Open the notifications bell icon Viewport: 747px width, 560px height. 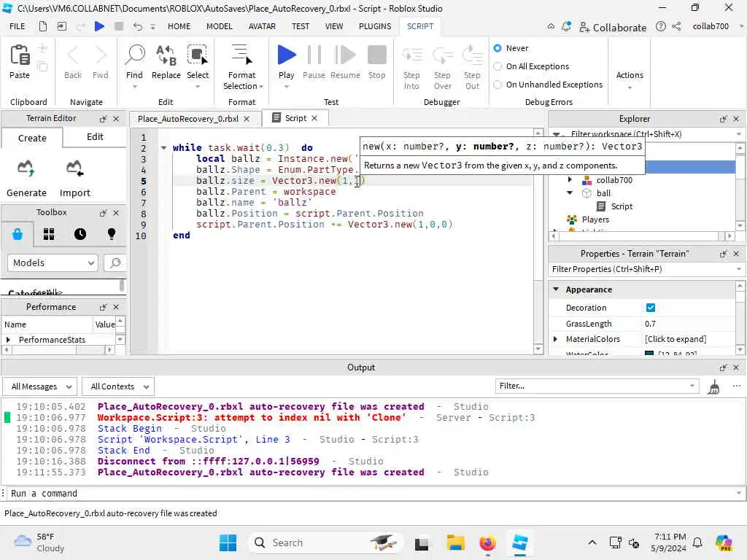coord(566,27)
